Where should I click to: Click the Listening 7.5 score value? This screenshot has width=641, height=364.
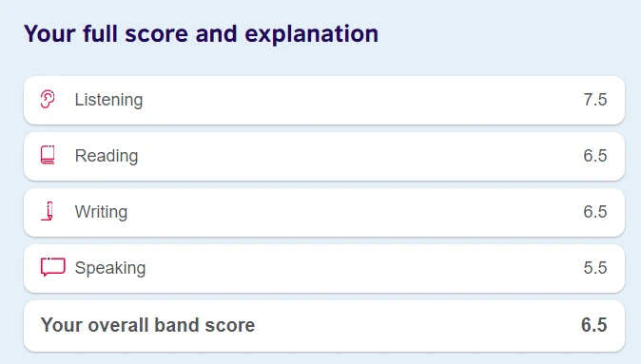tap(595, 100)
